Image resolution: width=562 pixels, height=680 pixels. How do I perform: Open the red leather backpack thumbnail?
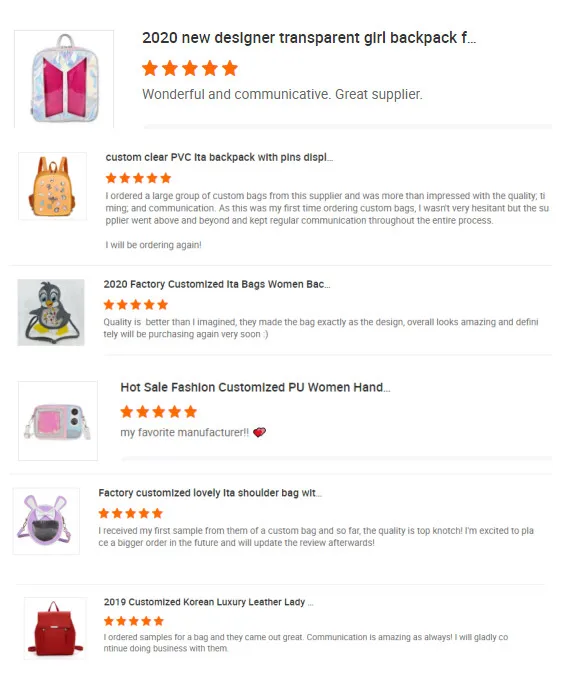coord(55,628)
